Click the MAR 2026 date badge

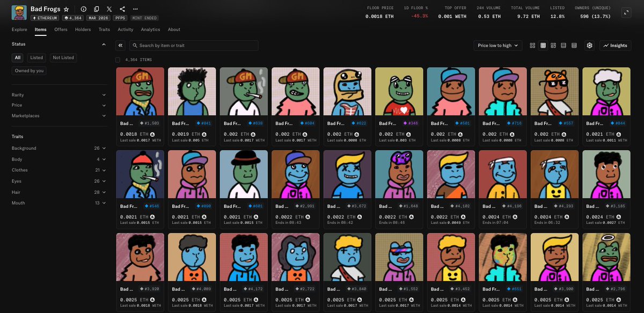click(99, 18)
